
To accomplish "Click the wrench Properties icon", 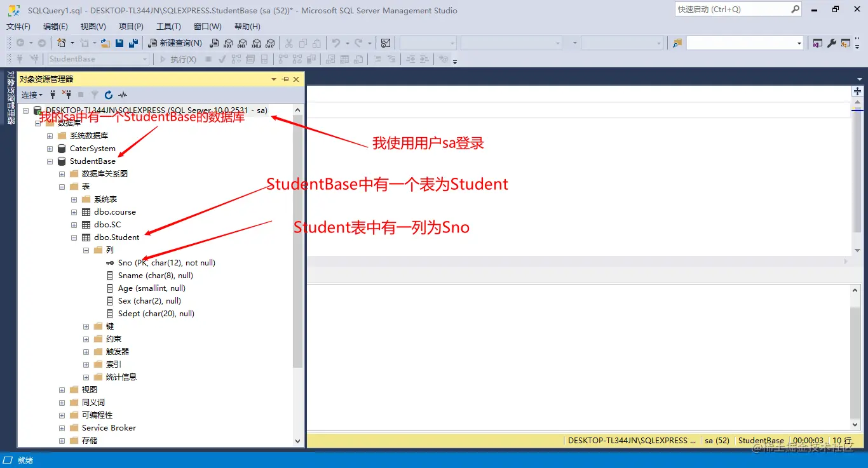I will 832,43.
